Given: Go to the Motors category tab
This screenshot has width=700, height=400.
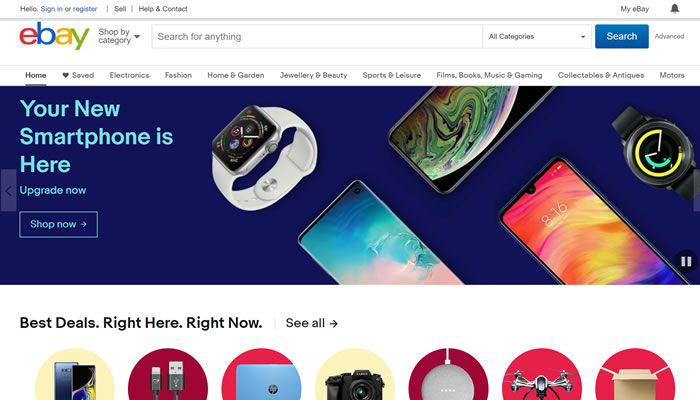Looking at the screenshot, I should 672,75.
